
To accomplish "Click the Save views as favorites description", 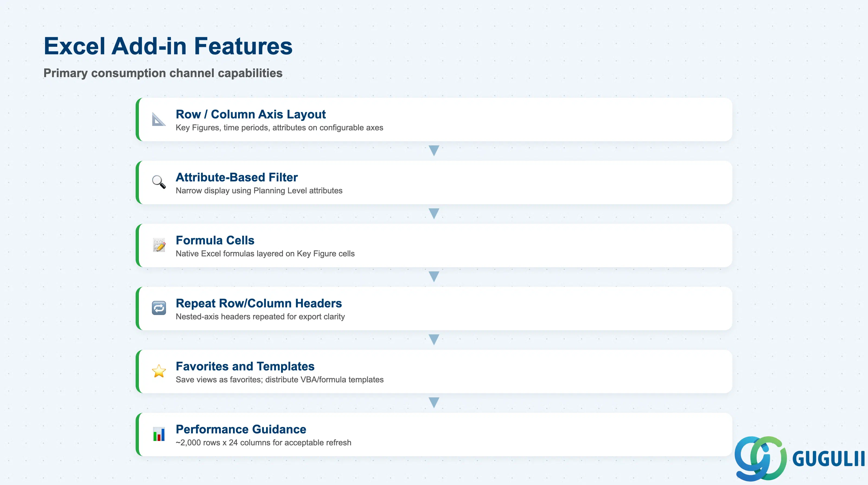I will pos(280,380).
